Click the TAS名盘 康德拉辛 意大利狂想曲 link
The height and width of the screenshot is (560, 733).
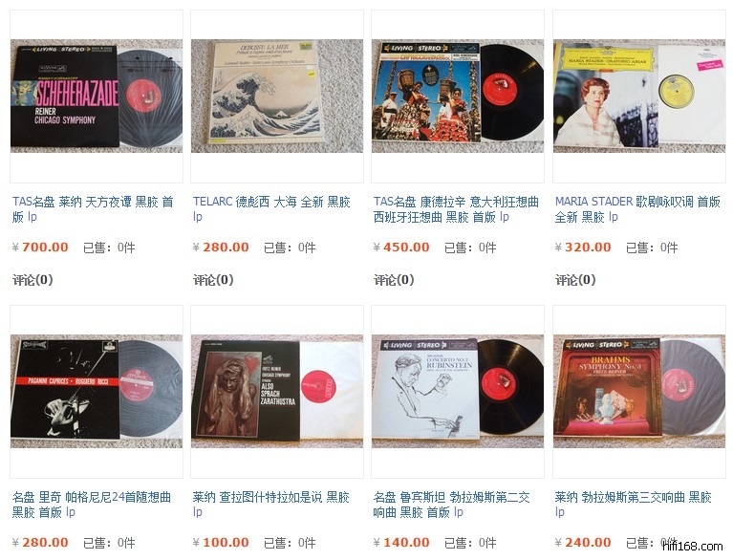456,209
